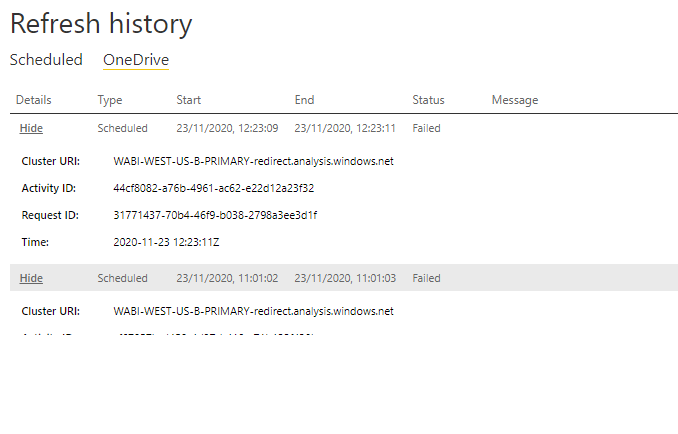Click the Cluster URI value under the 11:01:02 refresh

pyautogui.click(x=253, y=311)
